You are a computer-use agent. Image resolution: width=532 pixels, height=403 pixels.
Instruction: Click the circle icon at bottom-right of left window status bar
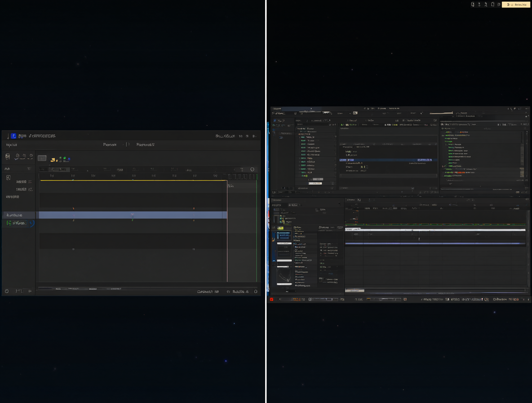click(x=256, y=291)
